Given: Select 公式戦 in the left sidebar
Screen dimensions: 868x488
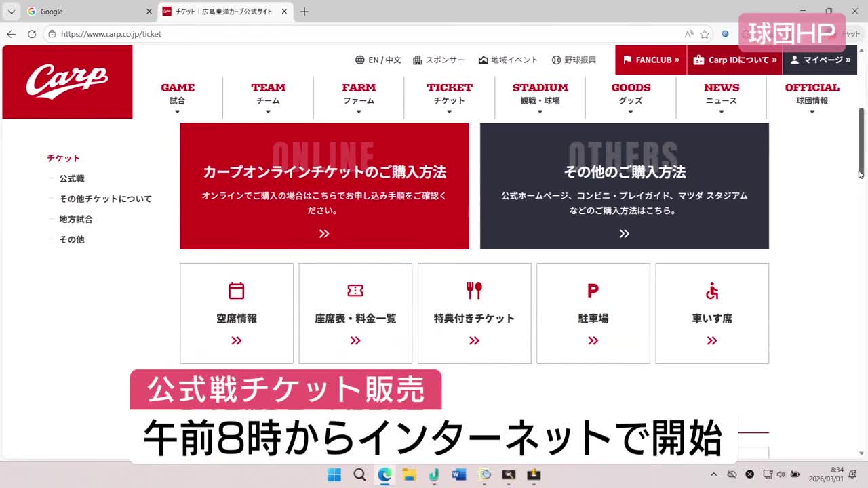Looking at the screenshot, I should (x=72, y=178).
